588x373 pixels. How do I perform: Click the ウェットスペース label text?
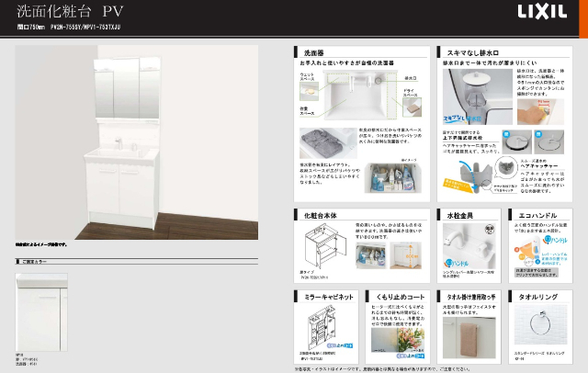307,76
